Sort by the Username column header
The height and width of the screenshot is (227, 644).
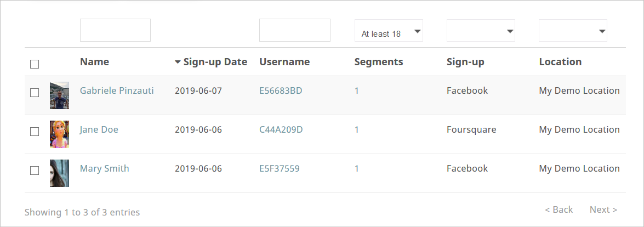pos(284,61)
